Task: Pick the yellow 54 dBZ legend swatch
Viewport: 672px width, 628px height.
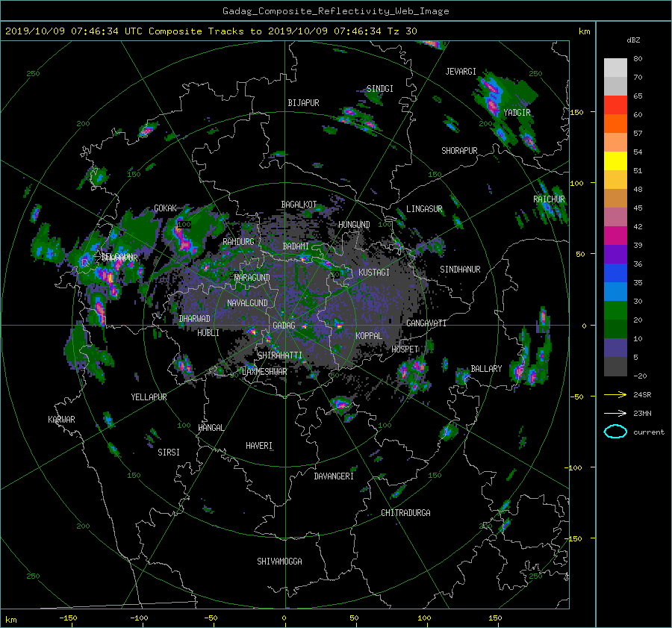Action: [615, 161]
